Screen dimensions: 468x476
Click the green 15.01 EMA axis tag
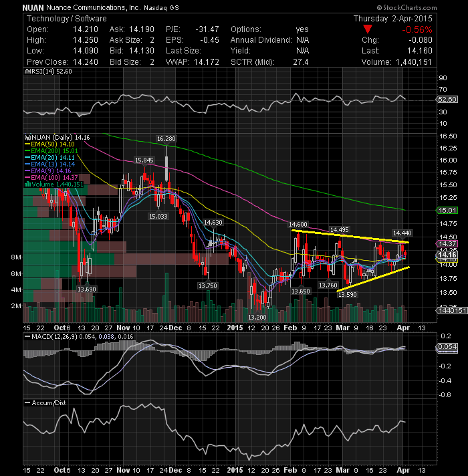coord(447,211)
